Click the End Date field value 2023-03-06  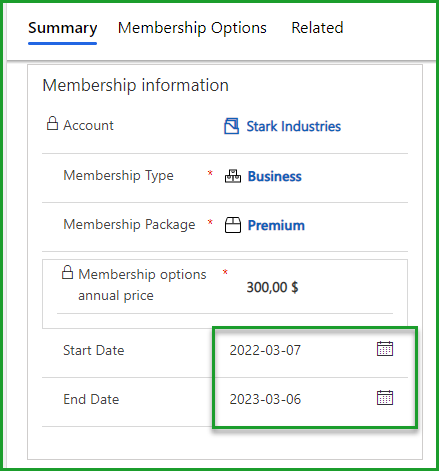point(265,399)
